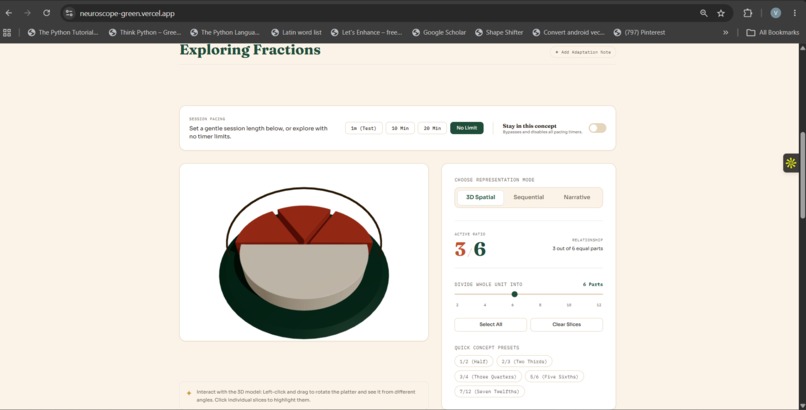Apply the 5/6 (Five Sixths) preset

click(x=554, y=377)
